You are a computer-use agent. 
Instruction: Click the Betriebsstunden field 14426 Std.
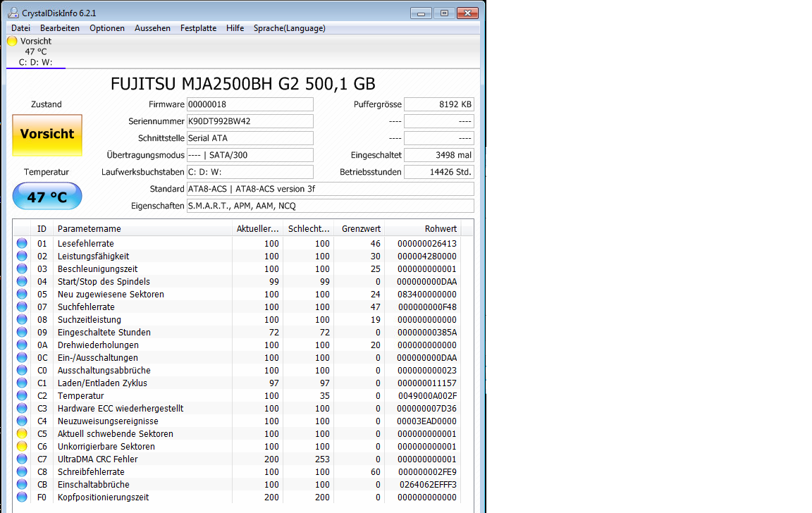[439, 172]
